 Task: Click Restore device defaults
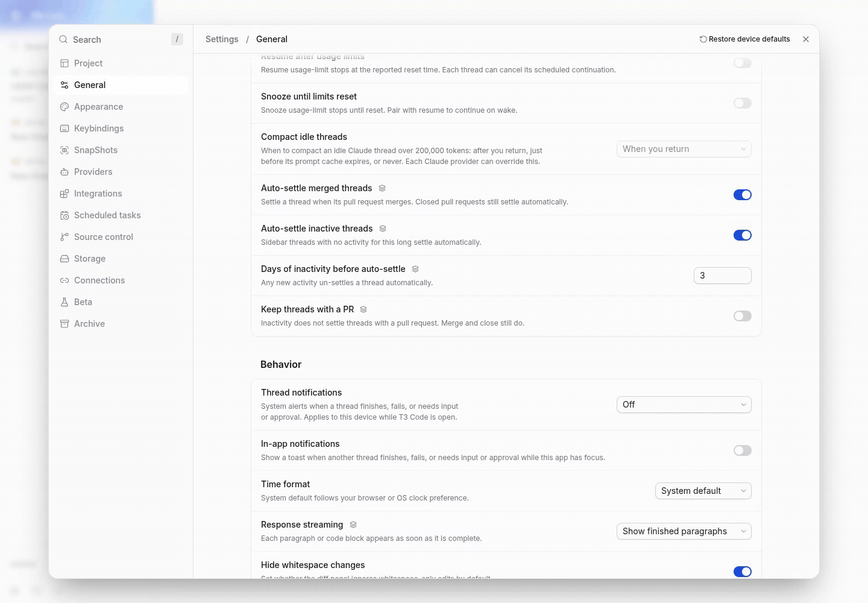click(744, 39)
